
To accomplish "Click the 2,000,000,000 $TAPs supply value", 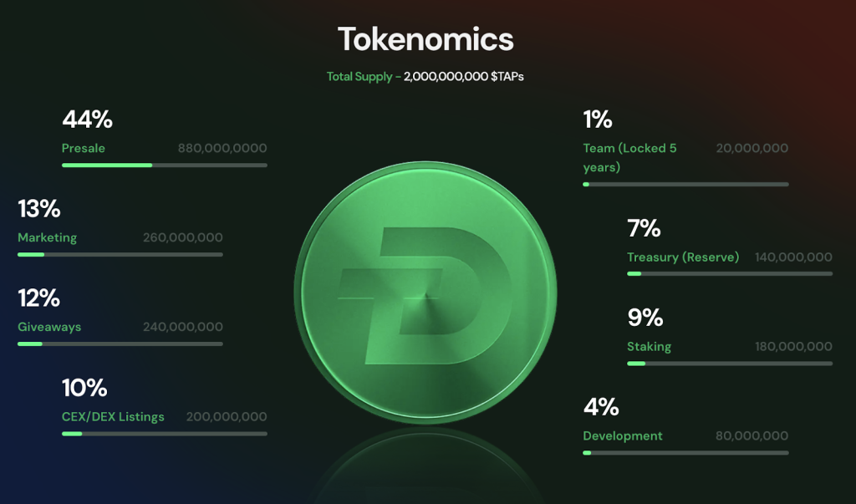I will (464, 76).
